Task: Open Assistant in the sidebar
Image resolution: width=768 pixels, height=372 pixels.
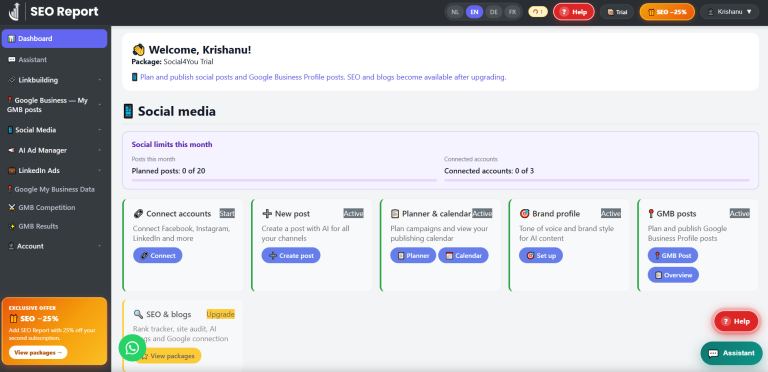Action: [x=54, y=60]
